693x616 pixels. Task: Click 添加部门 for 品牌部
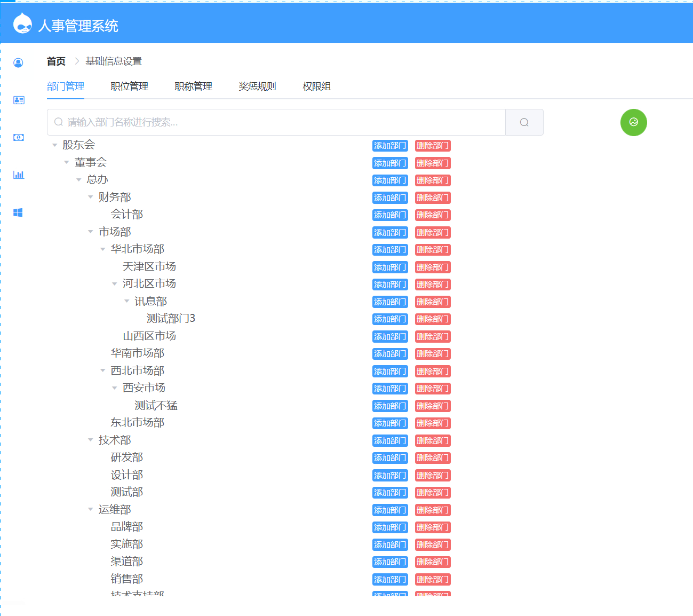390,527
